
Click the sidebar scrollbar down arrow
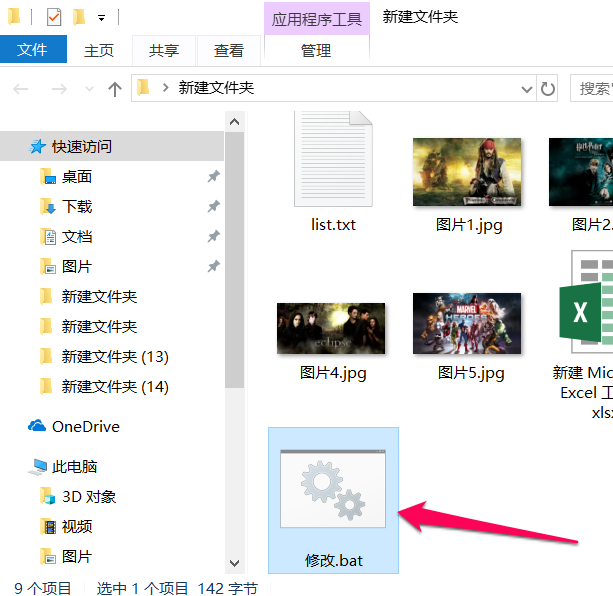235,564
